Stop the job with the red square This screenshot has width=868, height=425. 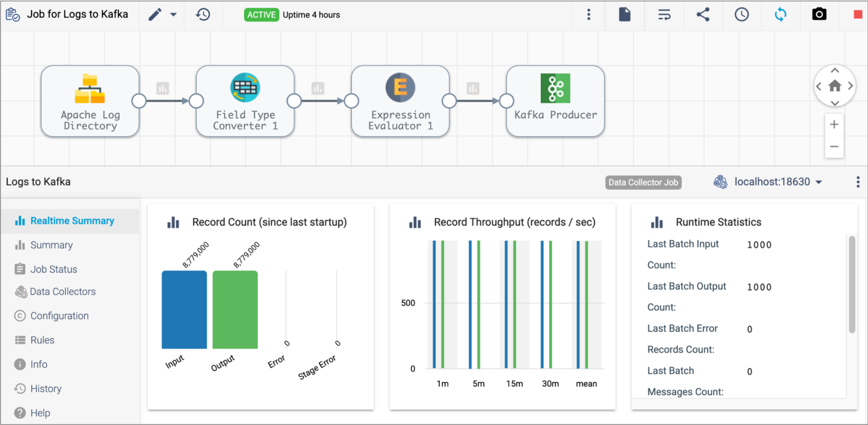click(858, 15)
